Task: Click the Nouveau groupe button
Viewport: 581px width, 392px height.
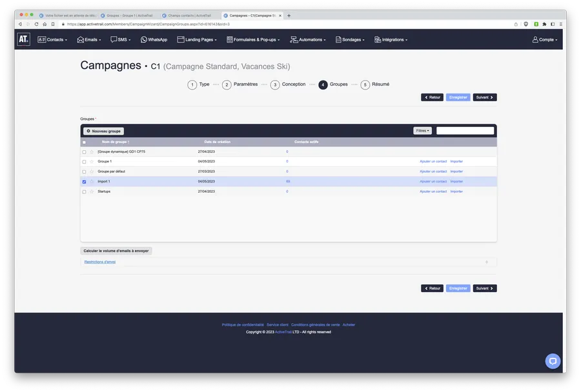Action: pyautogui.click(x=103, y=131)
